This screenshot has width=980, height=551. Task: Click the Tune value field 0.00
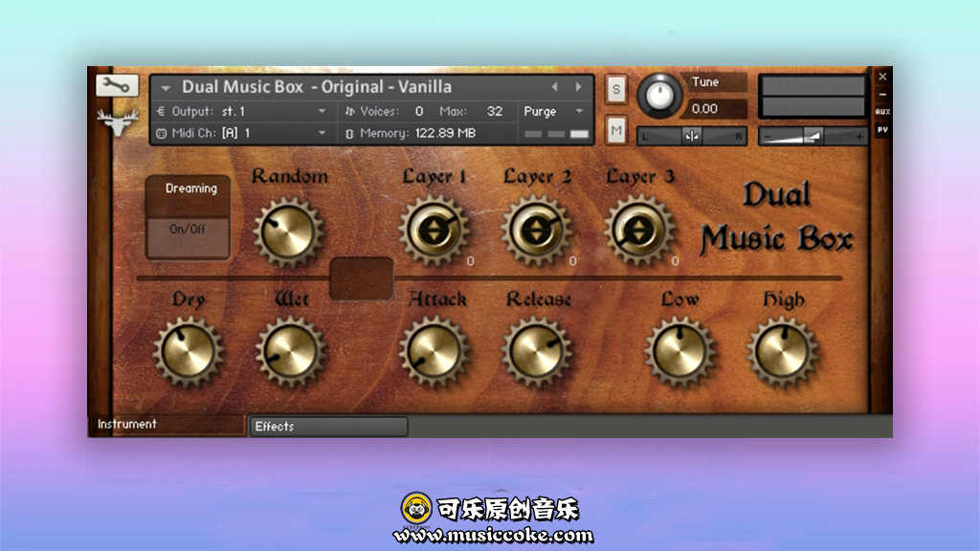coord(718,109)
